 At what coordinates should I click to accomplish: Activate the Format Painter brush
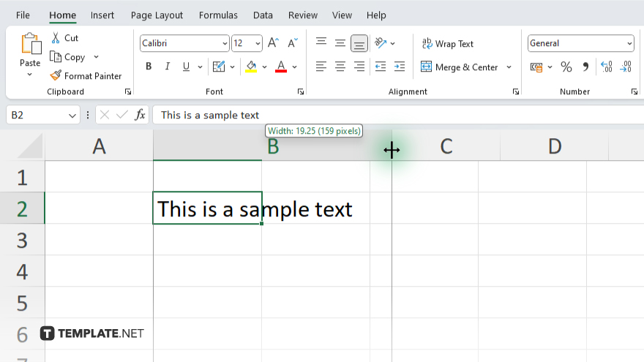coord(86,76)
